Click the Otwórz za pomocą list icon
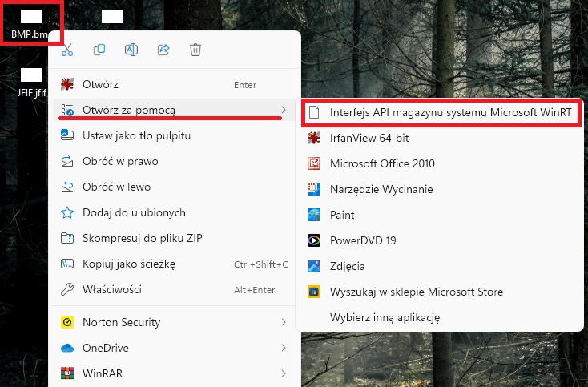 click(x=67, y=110)
